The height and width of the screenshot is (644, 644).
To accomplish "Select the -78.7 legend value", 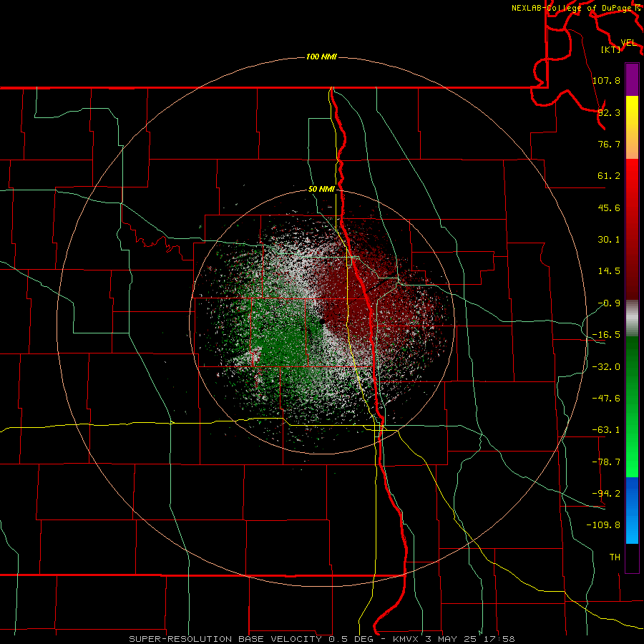I will click(606, 462).
